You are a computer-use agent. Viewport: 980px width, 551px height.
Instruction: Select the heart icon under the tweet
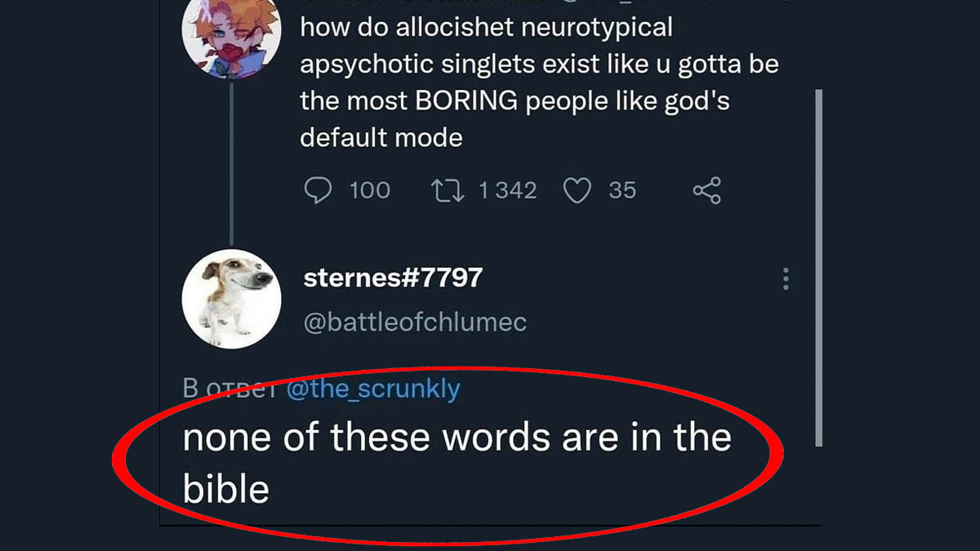point(577,189)
